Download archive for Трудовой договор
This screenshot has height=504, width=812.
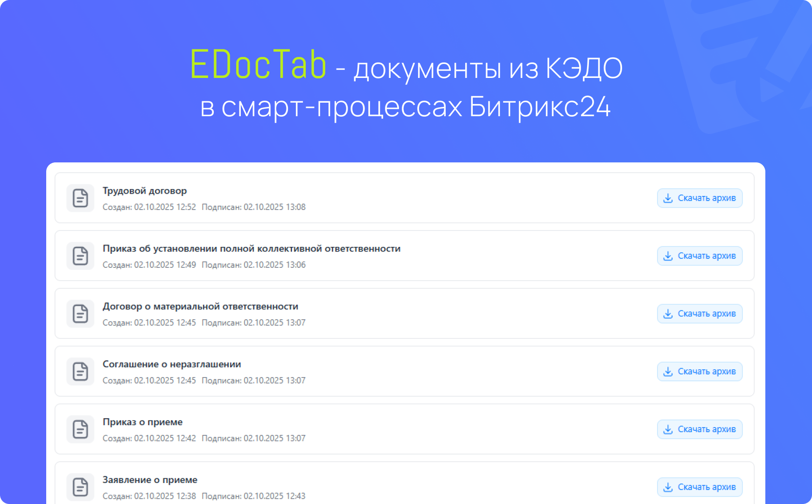(x=700, y=198)
